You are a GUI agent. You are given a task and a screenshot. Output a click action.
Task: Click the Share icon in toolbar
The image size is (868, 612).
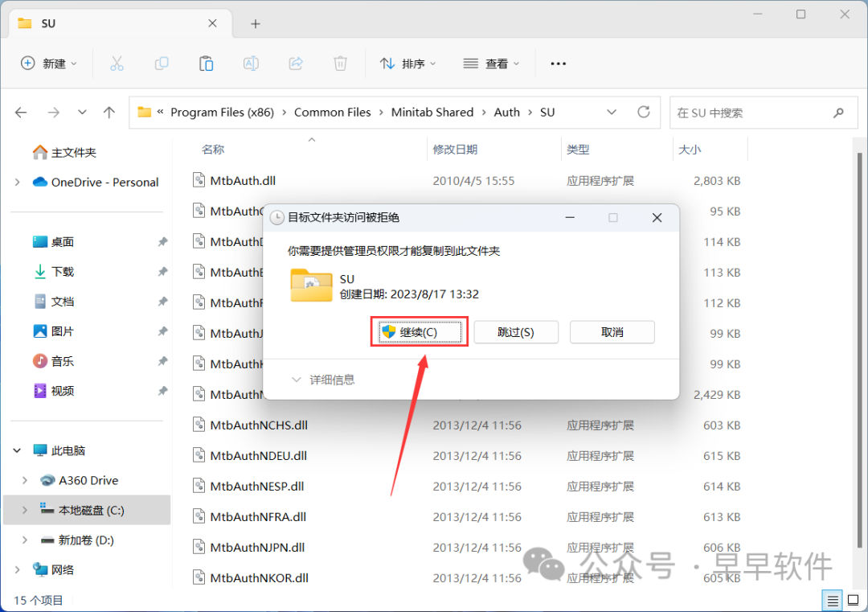click(296, 64)
